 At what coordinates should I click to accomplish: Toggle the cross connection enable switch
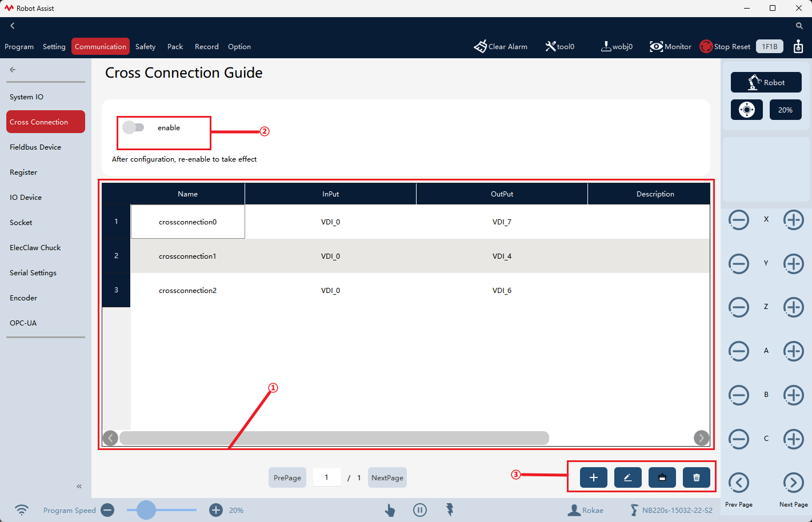pos(133,127)
